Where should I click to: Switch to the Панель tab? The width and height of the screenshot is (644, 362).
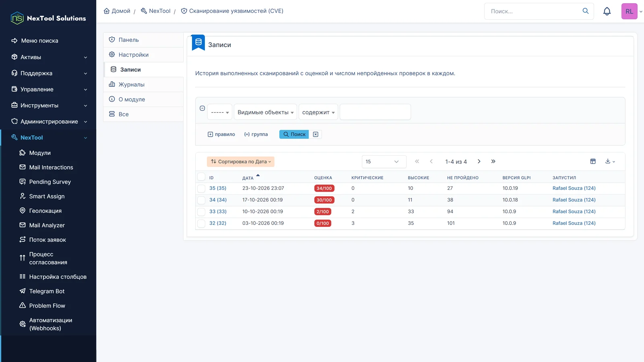[x=143, y=40]
